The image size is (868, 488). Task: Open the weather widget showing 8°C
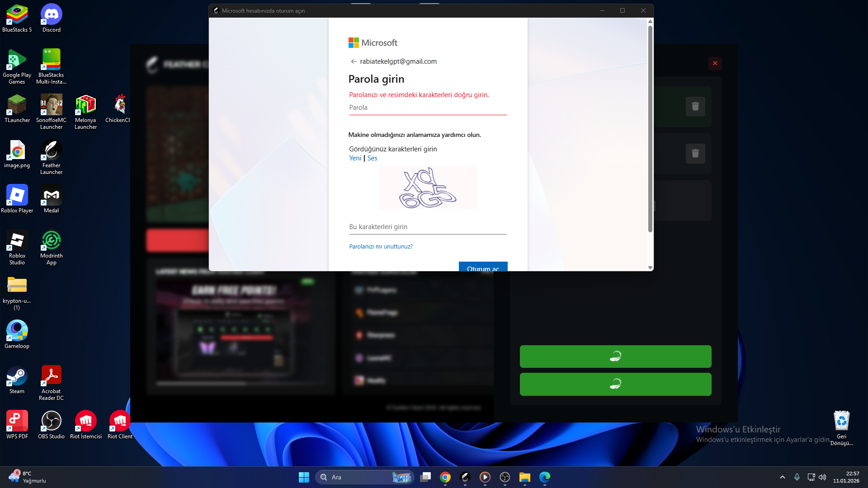27,477
